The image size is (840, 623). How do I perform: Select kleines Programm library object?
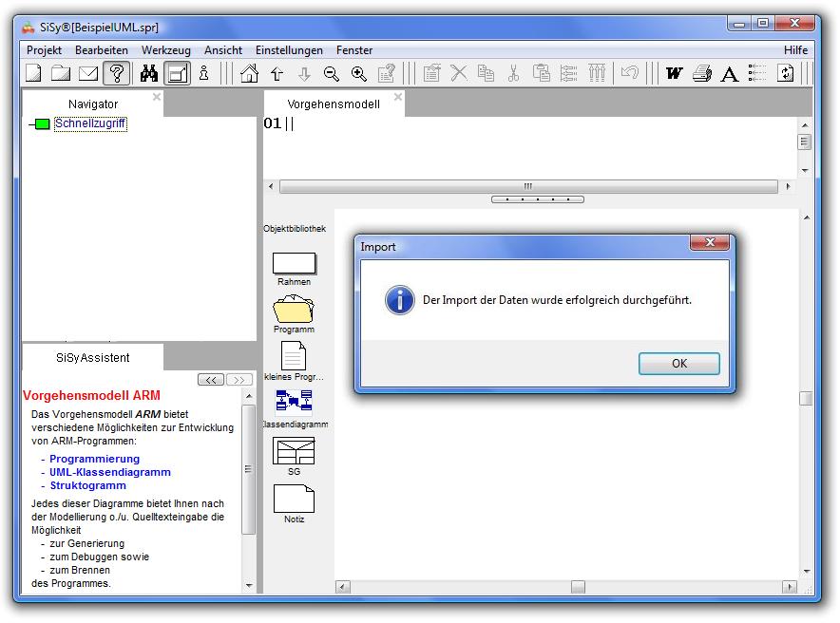pos(294,361)
